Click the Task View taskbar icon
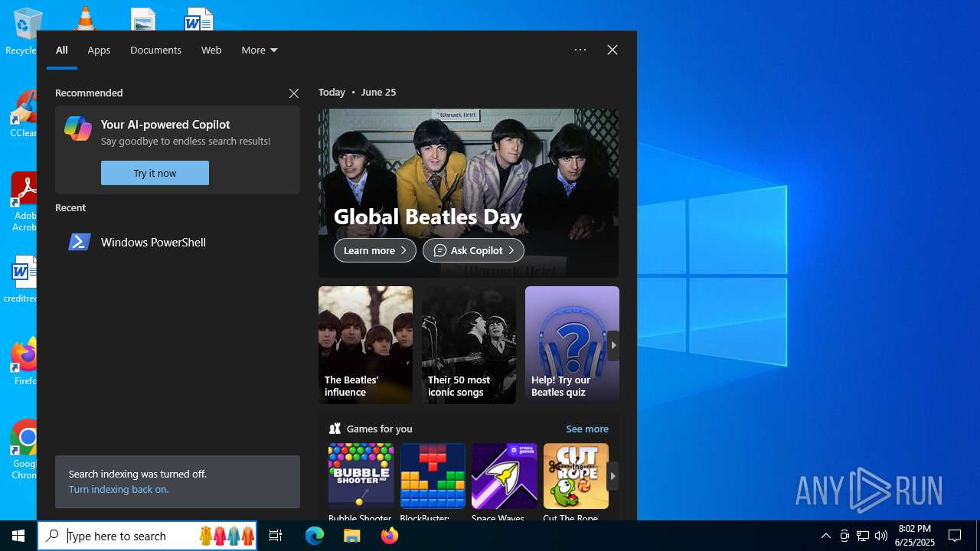Viewport: 980px width, 551px height. pyautogui.click(x=276, y=536)
